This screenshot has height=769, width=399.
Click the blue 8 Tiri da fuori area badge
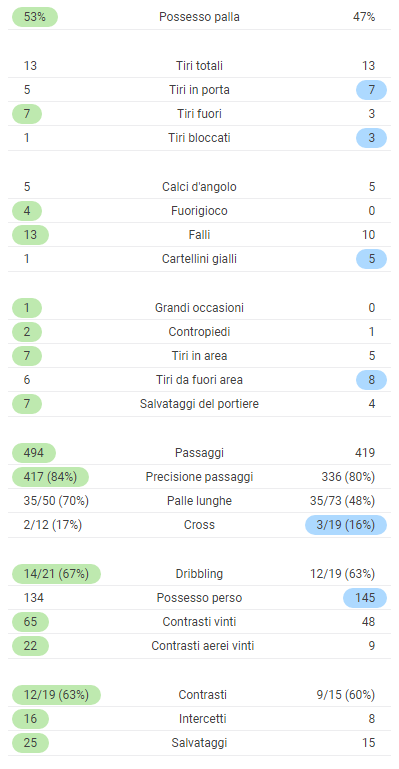(x=371, y=380)
